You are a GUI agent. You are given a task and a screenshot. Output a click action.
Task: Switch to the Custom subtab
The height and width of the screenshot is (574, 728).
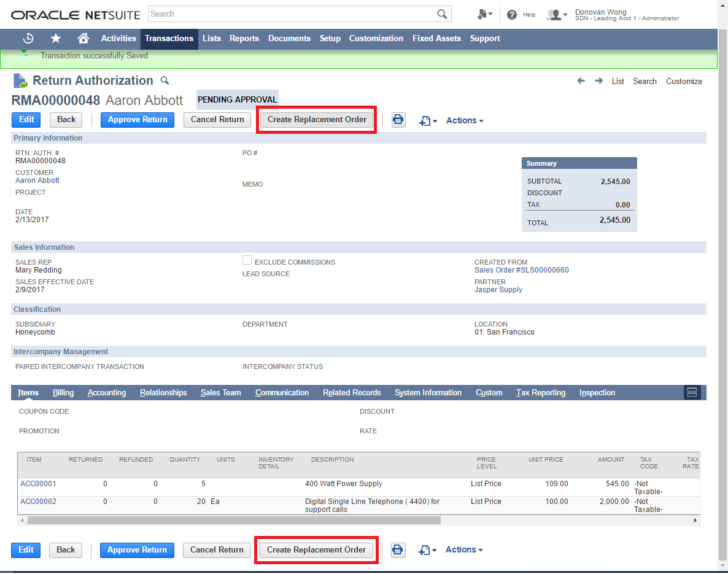pos(489,392)
